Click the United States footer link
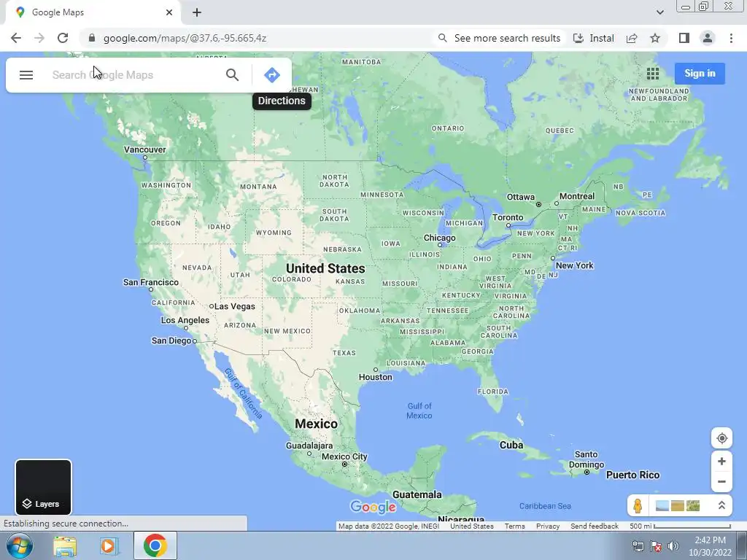The width and height of the screenshot is (747, 560). click(472, 526)
